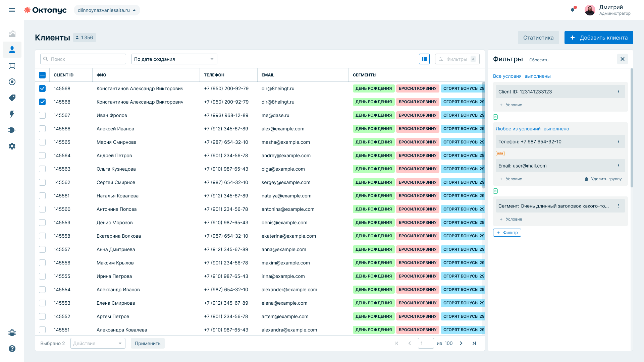Open notifications bell icon
The height and width of the screenshot is (362, 644).
point(573,10)
